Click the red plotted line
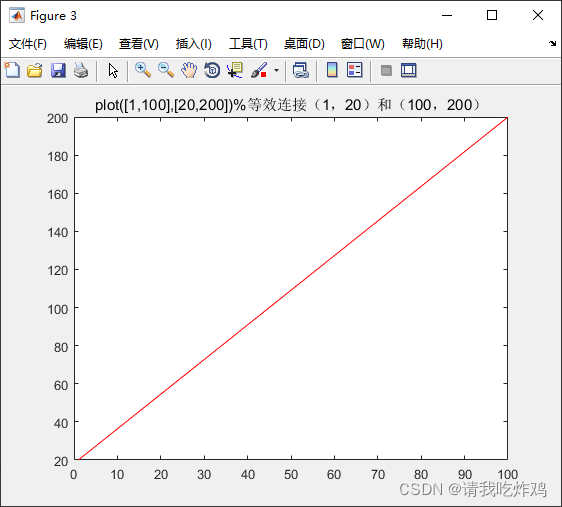The height and width of the screenshot is (507, 562). tap(293, 288)
